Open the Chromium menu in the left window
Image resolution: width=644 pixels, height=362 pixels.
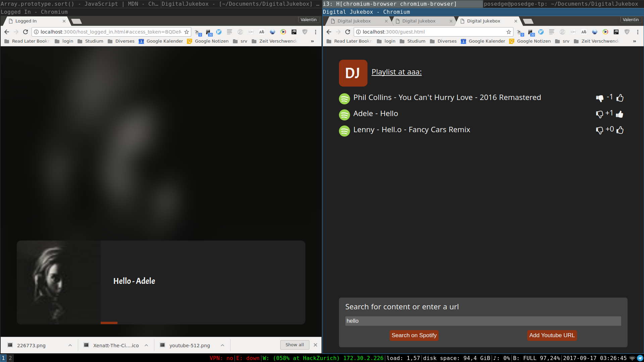click(x=315, y=32)
